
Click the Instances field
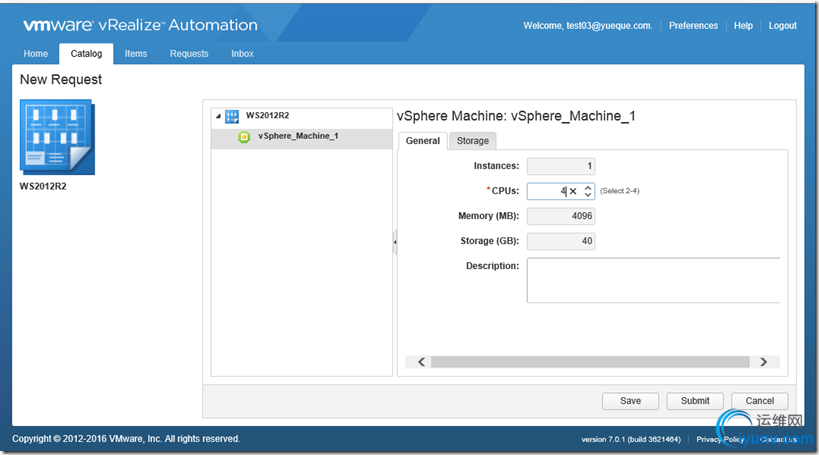561,166
